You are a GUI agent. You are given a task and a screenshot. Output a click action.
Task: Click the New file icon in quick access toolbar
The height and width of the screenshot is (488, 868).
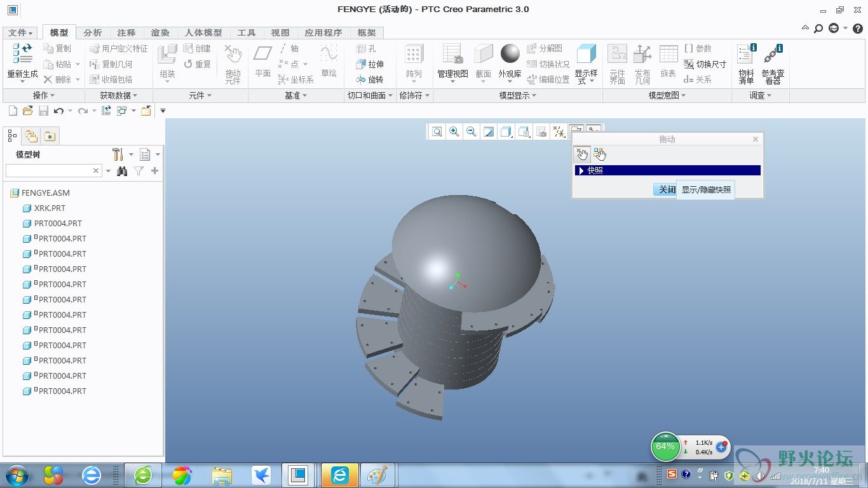[13, 111]
